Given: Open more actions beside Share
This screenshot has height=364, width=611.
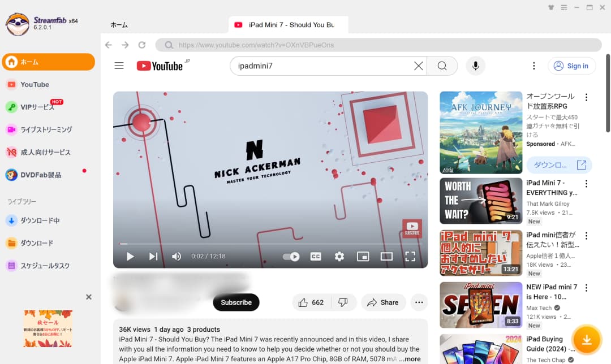Looking at the screenshot, I should pos(419,302).
